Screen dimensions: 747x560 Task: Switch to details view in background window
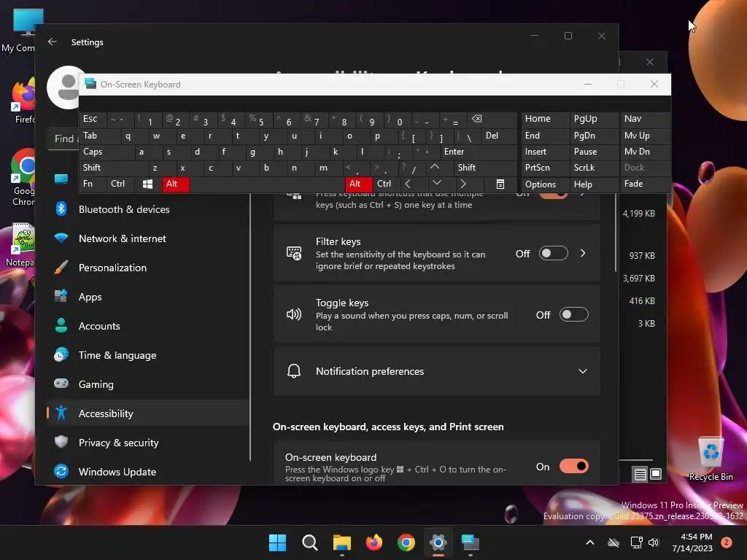(x=640, y=474)
